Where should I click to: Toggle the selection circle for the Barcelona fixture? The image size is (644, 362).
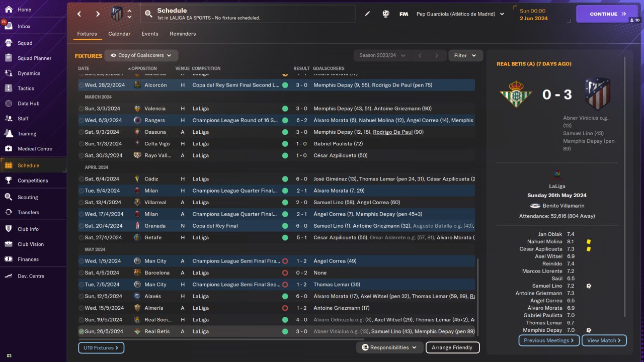(x=81, y=273)
